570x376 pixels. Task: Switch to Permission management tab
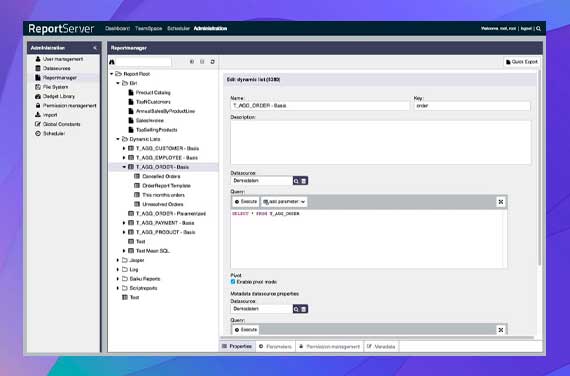tap(330, 347)
